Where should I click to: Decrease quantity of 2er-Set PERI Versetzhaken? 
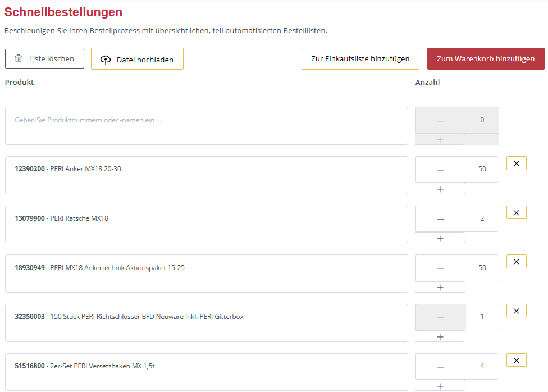click(440, 367)
